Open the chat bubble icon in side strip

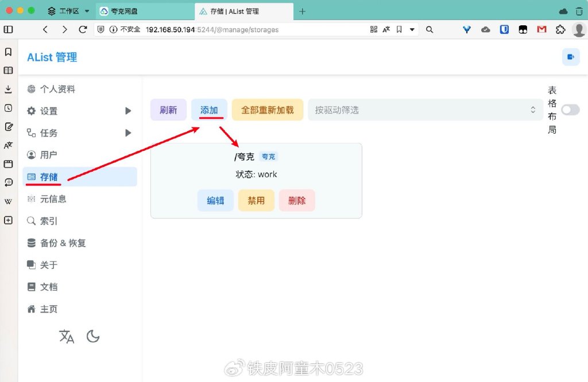(x=8, y=182)
